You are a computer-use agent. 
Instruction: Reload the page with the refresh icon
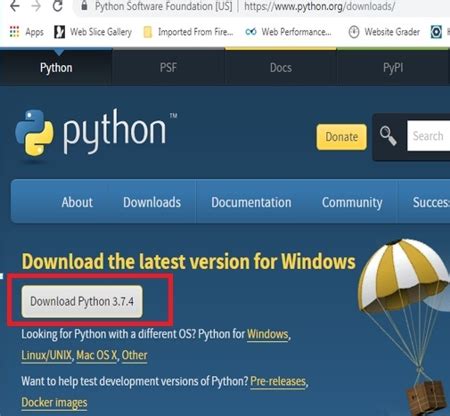pyautogui.click(x=58, y=6)
